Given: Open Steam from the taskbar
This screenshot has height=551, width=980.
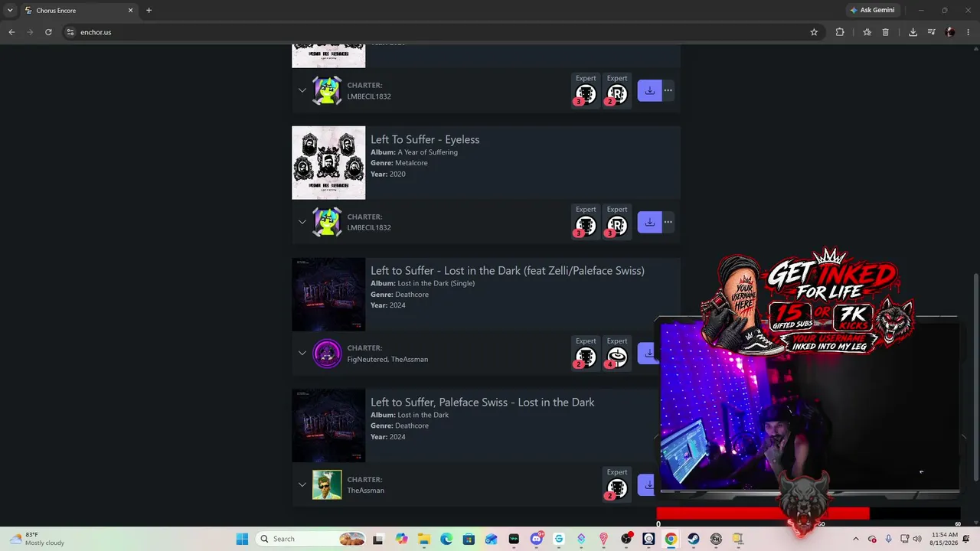Looking at the screenshot, I should (x=694, y=539).
